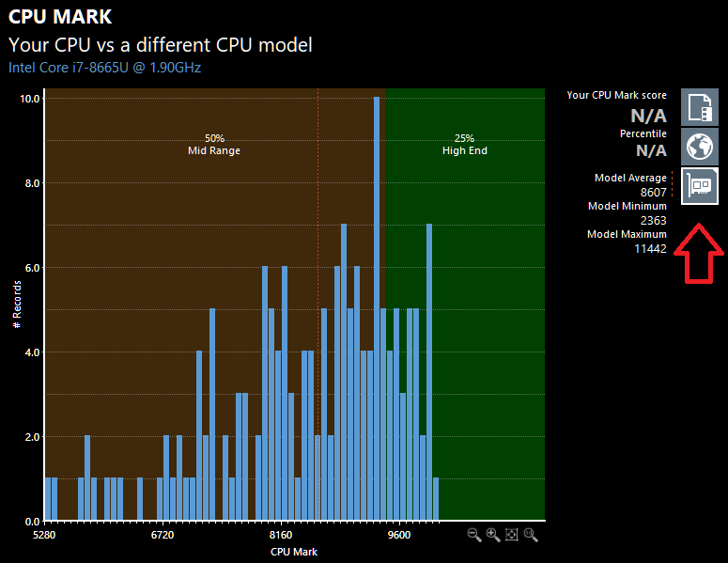This screenshot has height=563, width=728.
Task: Choose the hardware card model comparison icon
Action: tap(700, 186)
